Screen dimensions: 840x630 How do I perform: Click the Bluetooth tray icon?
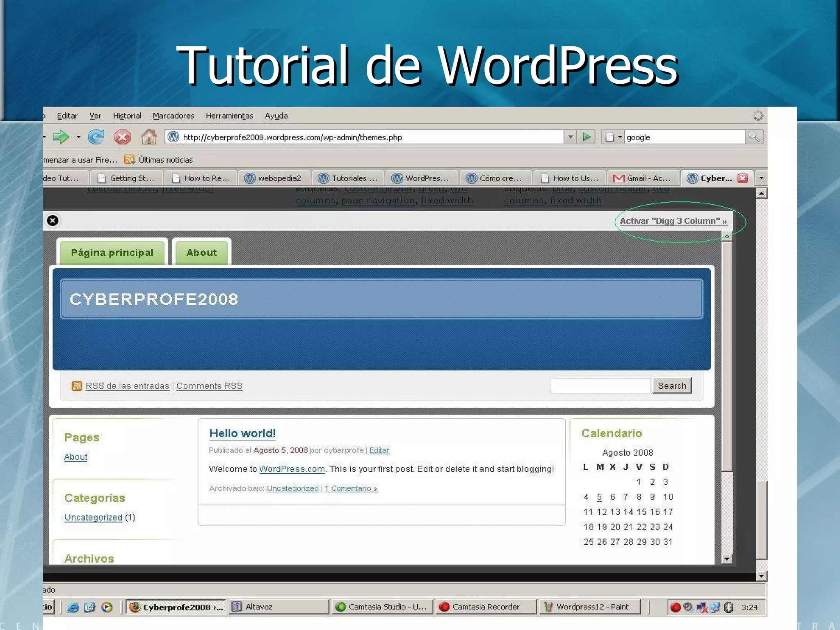coord(728,607)
